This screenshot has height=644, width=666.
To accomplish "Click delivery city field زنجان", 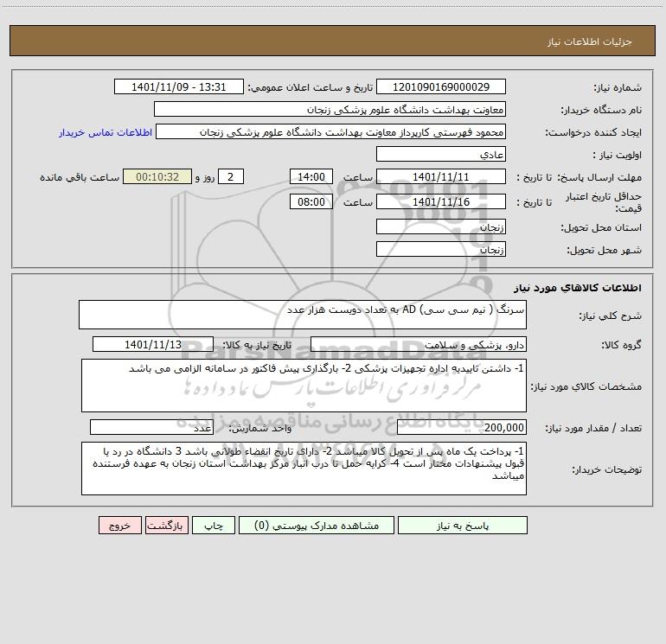I will tap(441, 249).
